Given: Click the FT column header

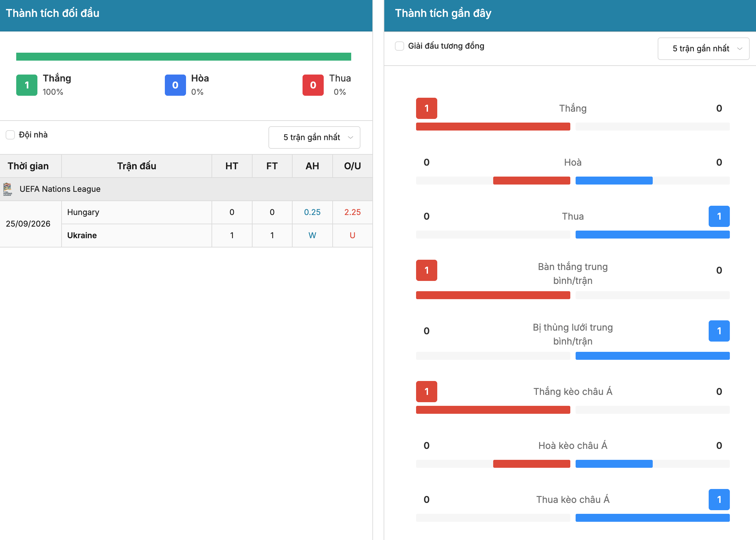Looking at the screenshot, I should point(272,166).
